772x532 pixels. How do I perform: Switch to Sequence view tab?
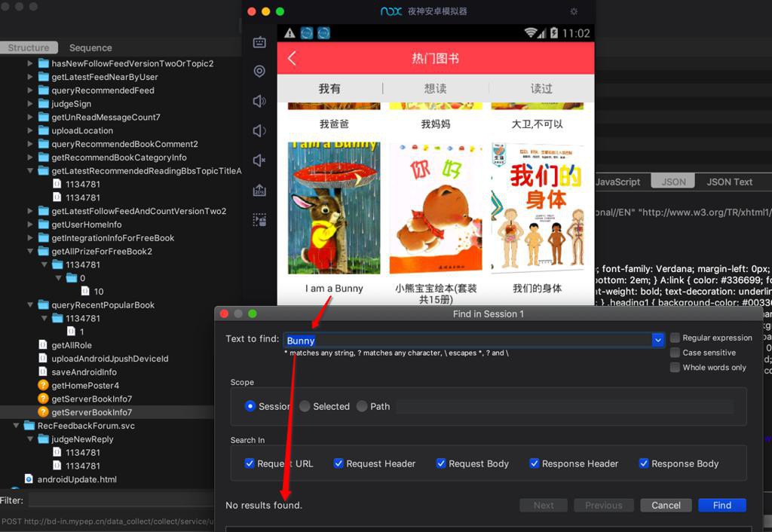coord(90,47)
